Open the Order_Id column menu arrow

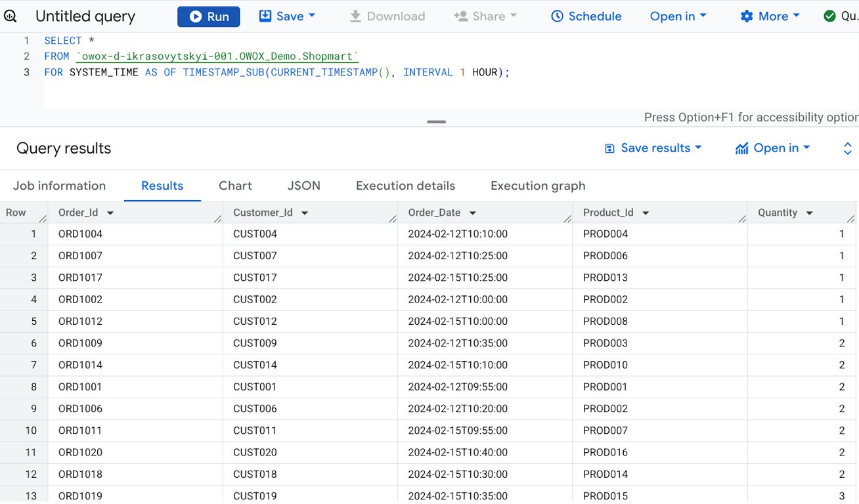(x=110, y=213)
